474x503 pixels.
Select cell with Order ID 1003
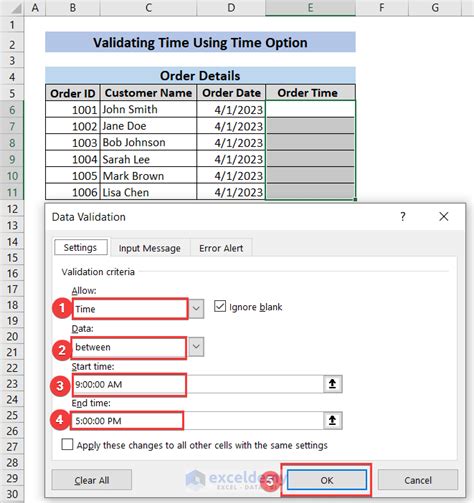tap(73, 142)
